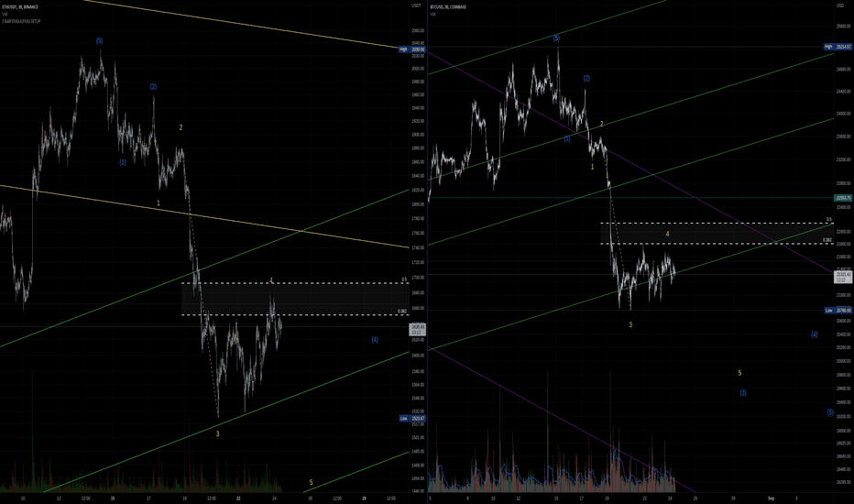Image resolution: width=854 pixels, height=504 pixels.
Task: Click the 3 BAR ENGULFING SETUP indicator label
Action: pos(21,21)
